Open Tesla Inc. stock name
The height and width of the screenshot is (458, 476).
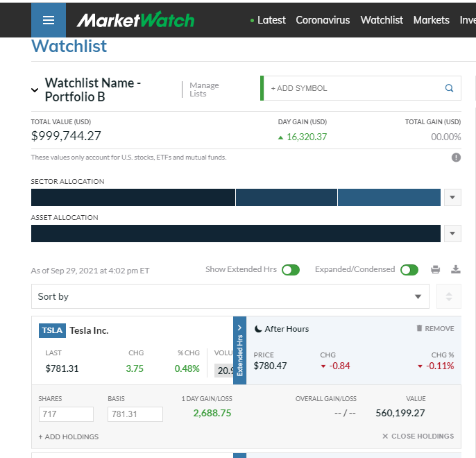point(89,330)
